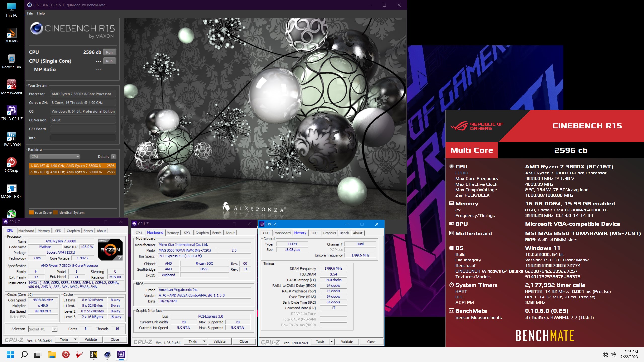Click the Info field in Your System

(x=83, y=138)
